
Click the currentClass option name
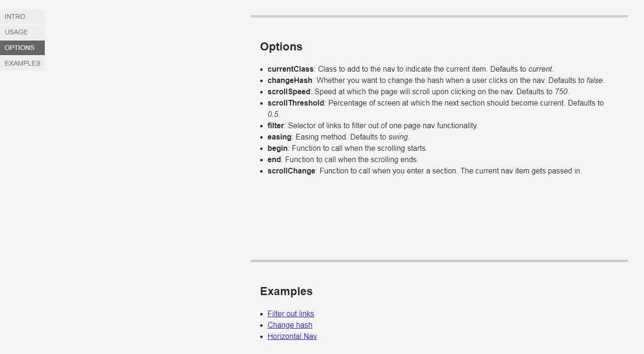(x=290, y=69)
